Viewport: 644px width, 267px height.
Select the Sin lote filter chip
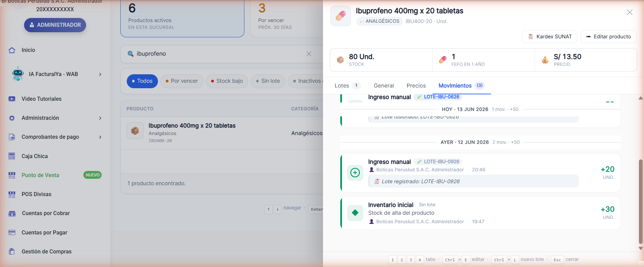[268, 81]
